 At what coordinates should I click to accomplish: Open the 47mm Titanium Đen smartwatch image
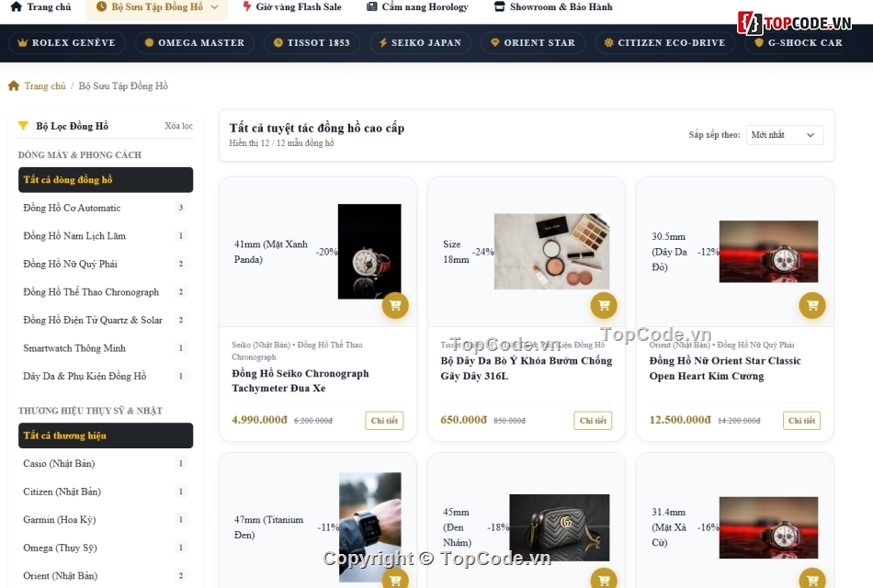coord(370,527)
